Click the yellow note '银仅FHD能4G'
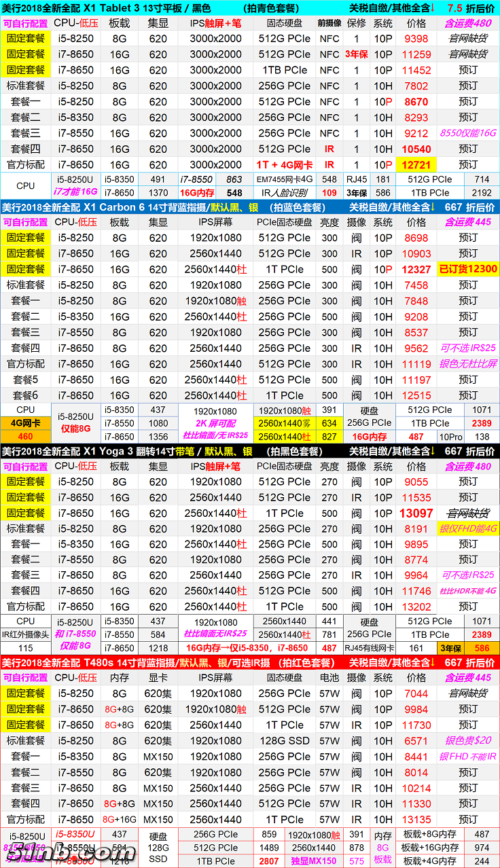This screenshot has width=500, height=868. coord(468,528)
